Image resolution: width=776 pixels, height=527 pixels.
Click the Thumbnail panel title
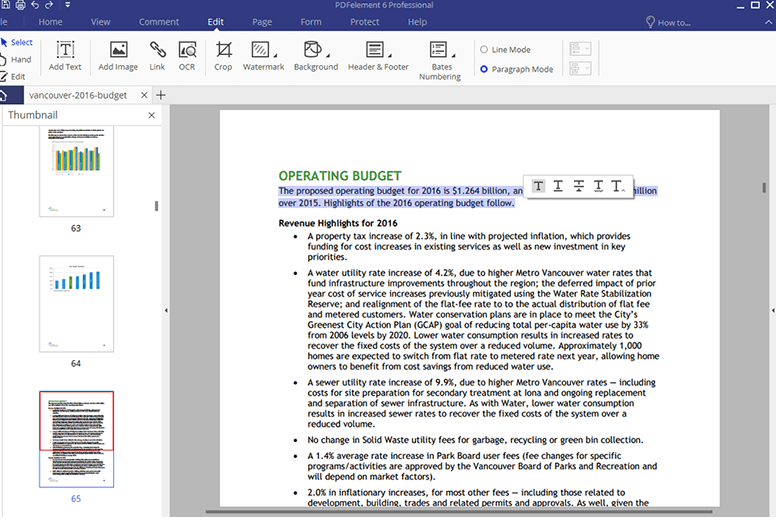[x=33, y=115]
